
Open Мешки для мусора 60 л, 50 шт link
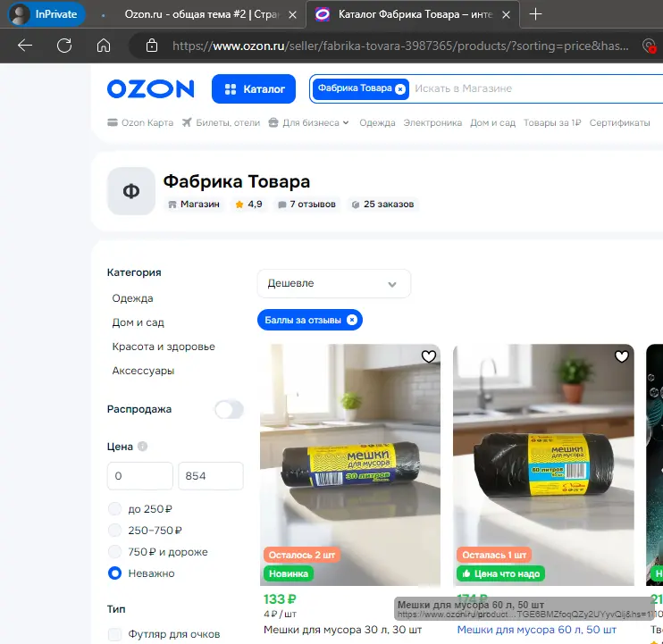click(x=537, y=630)
